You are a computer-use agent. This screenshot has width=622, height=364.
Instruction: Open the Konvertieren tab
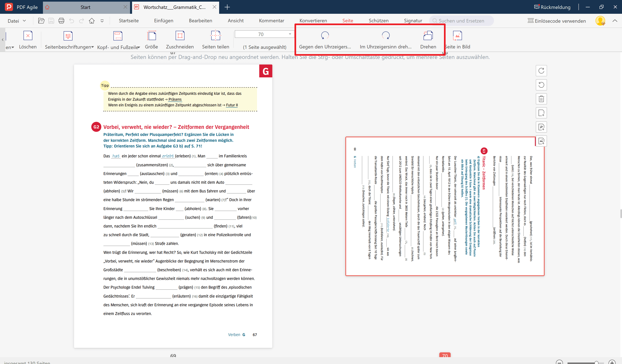[313, 21]
